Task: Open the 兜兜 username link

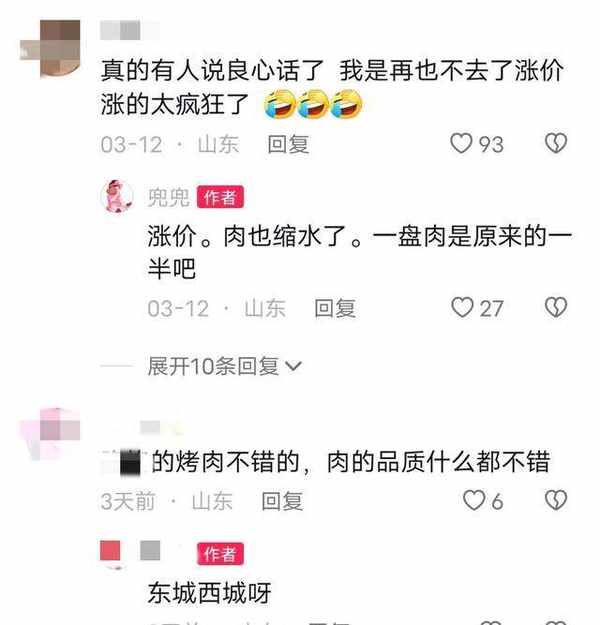Action: [169, 197]
